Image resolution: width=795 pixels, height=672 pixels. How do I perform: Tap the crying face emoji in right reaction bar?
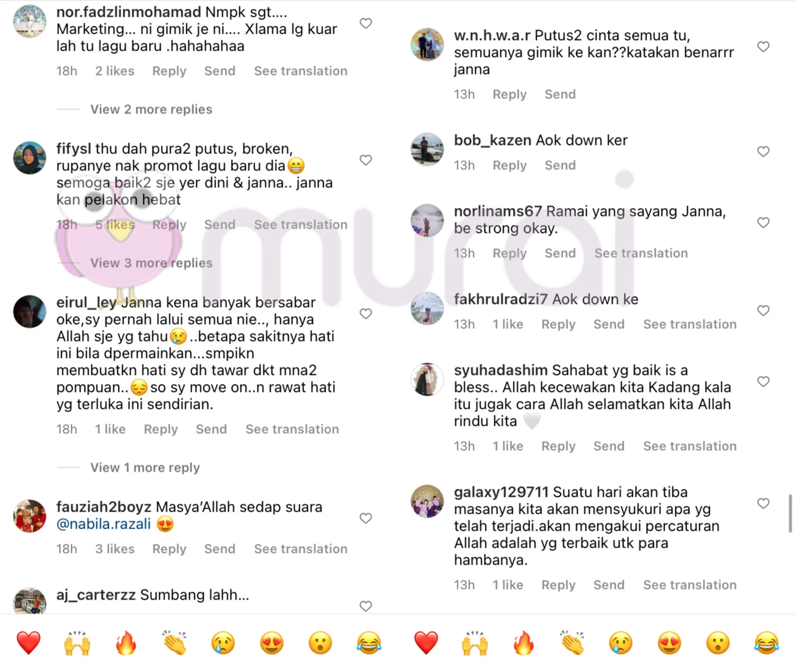point(620,643)
